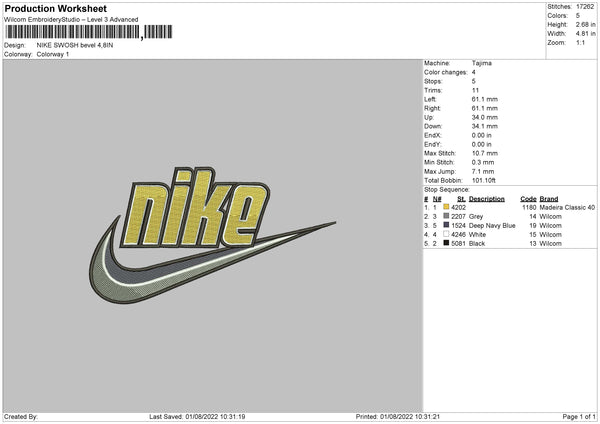This screenshot has height=424, width=600.
Task: Click the Code column header
Action: pos(528,199)
